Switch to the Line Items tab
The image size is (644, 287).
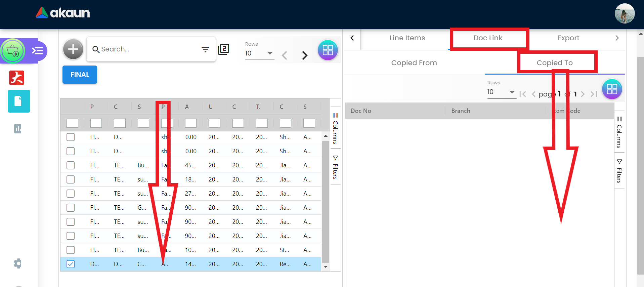[x=407, y=38]
